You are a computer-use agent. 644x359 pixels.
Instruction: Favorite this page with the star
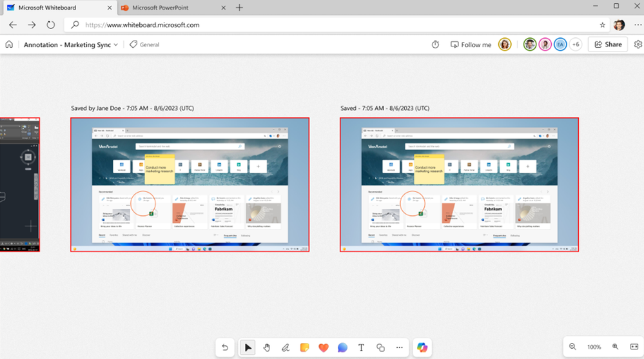point(603,25)
